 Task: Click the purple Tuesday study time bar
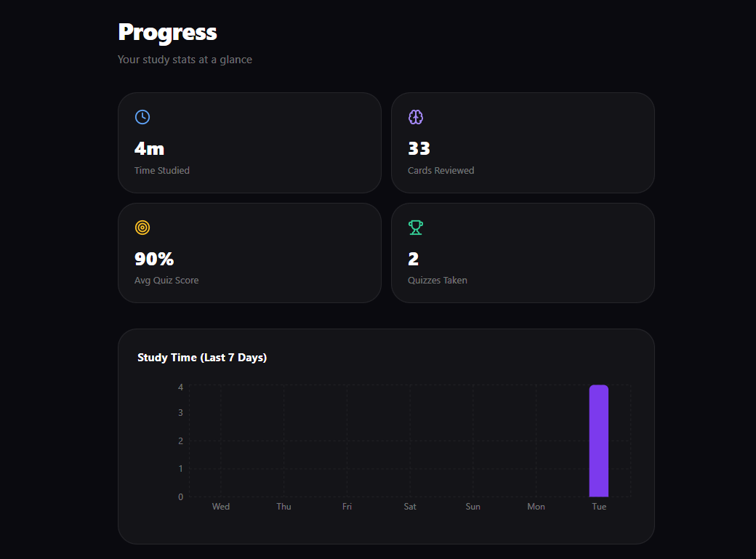point(598,441)
